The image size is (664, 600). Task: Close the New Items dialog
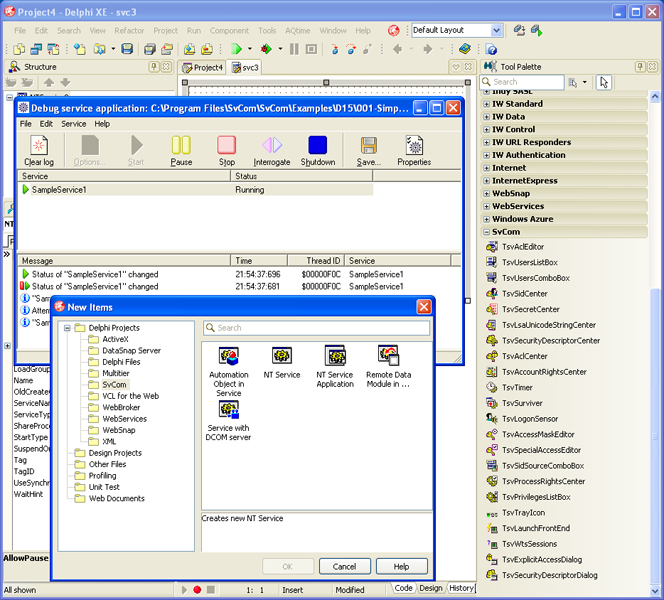tap(424, 307)
